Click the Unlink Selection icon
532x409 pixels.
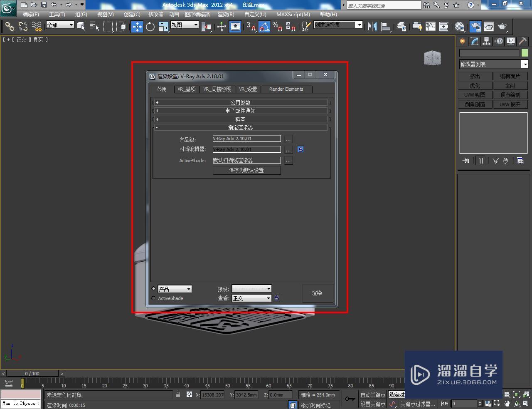tap(23, 27)
